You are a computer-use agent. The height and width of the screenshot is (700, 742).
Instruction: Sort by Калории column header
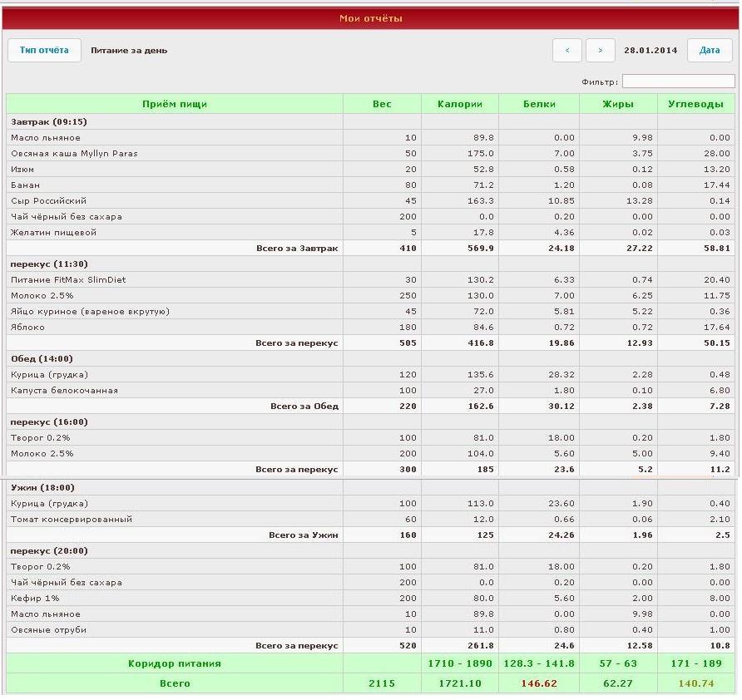(460, 104)
